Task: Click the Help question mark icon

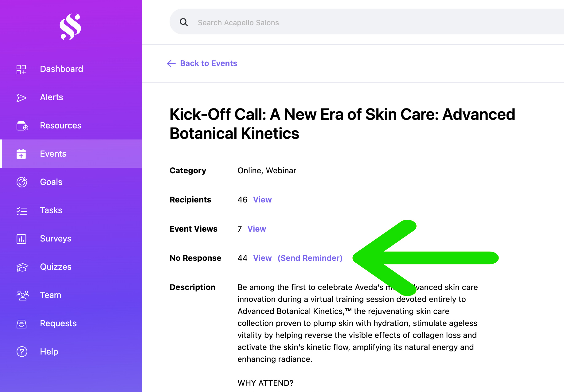Action: (22, 351)
